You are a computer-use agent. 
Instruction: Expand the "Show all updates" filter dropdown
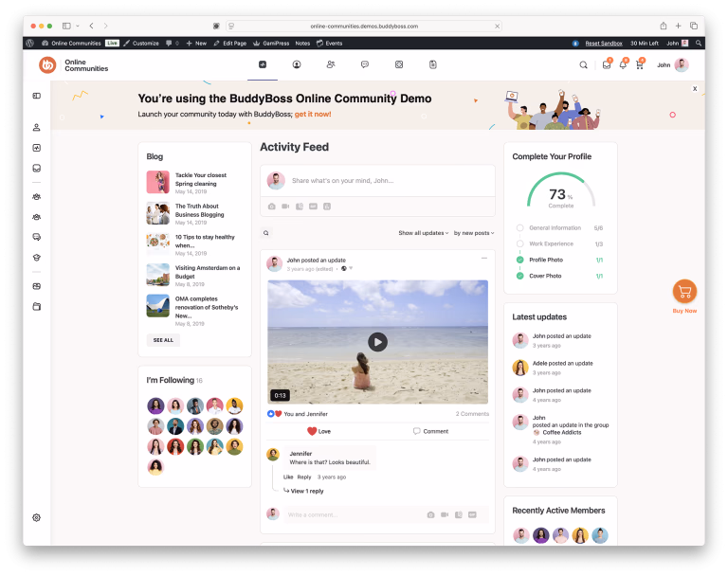click(x=423, y=233)
